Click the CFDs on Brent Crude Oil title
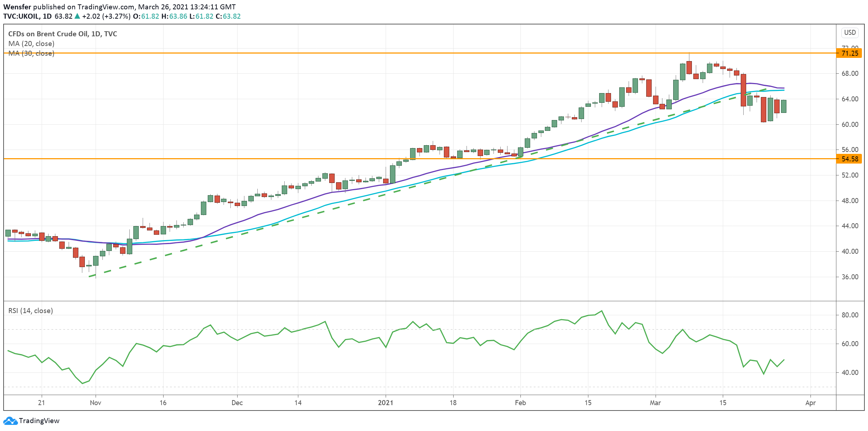868x431 pixels. [63, 34]
